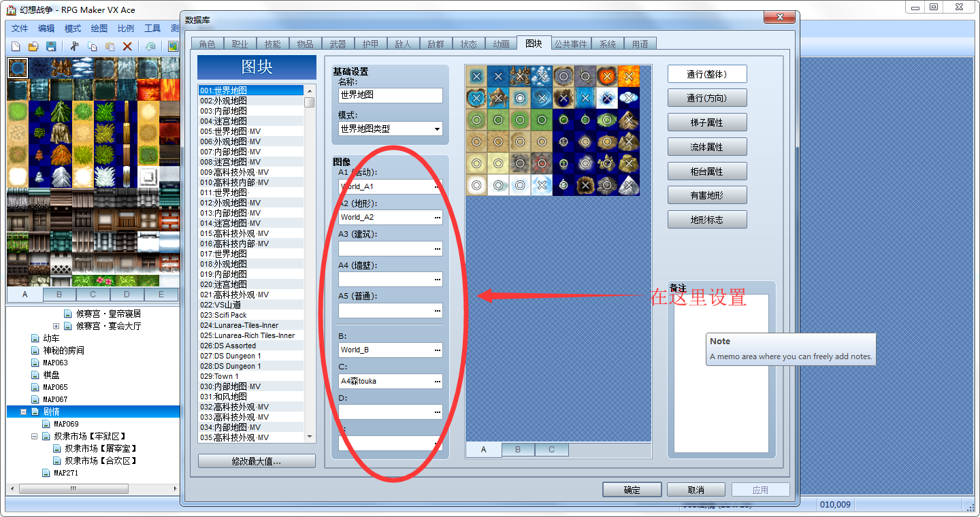980x517 pixels.
Task: Click the Save floppy disk icon
Action: click(x=50, y=47)
